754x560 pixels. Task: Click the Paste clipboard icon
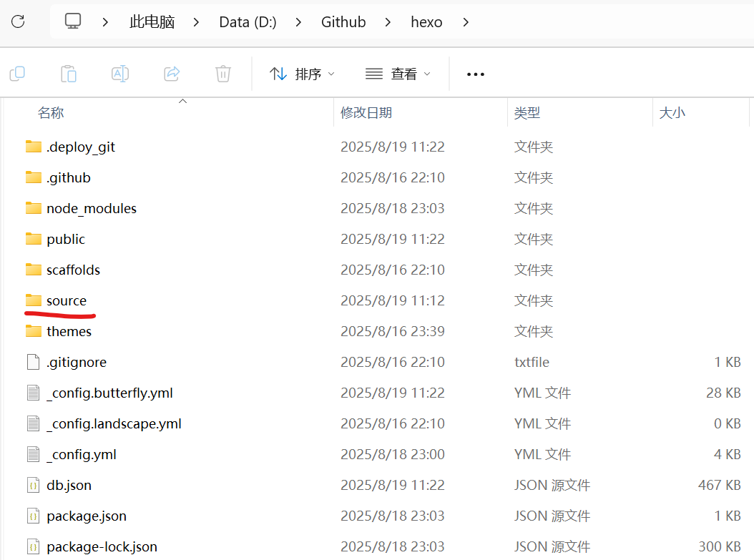click(x=69, y=73)
